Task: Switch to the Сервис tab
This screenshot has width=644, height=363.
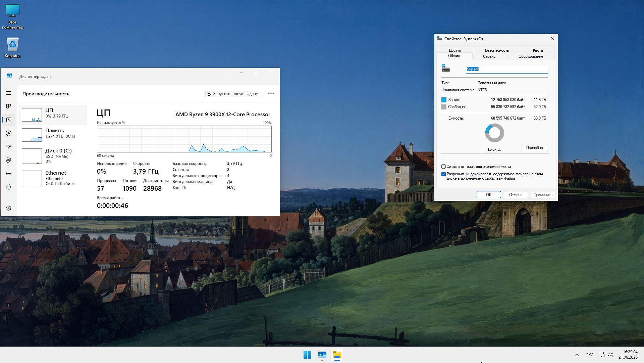Action: click(489, 56)
